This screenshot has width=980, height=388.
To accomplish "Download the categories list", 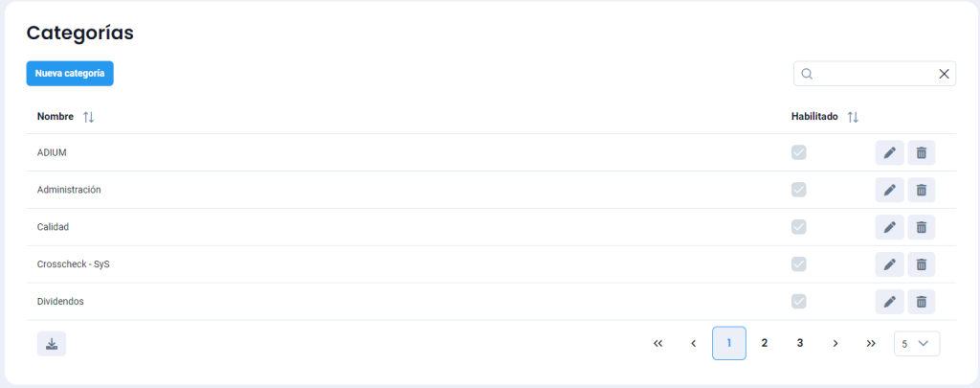I will click(52, 344).
